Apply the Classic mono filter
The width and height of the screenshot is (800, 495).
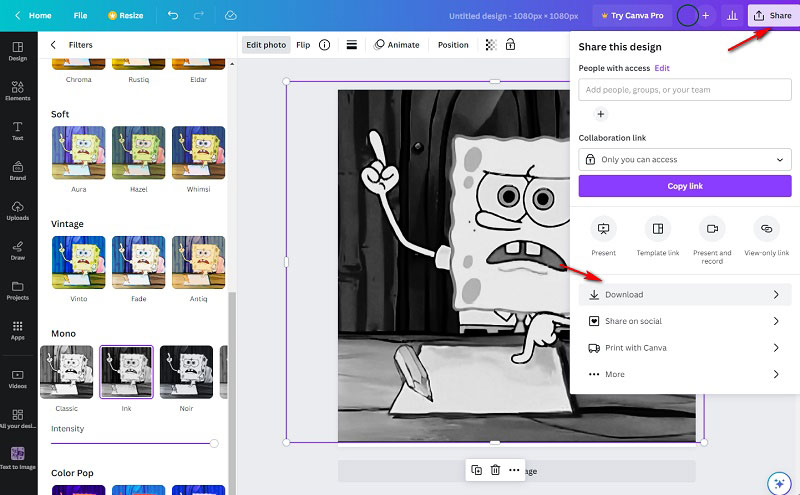(66, 372)
